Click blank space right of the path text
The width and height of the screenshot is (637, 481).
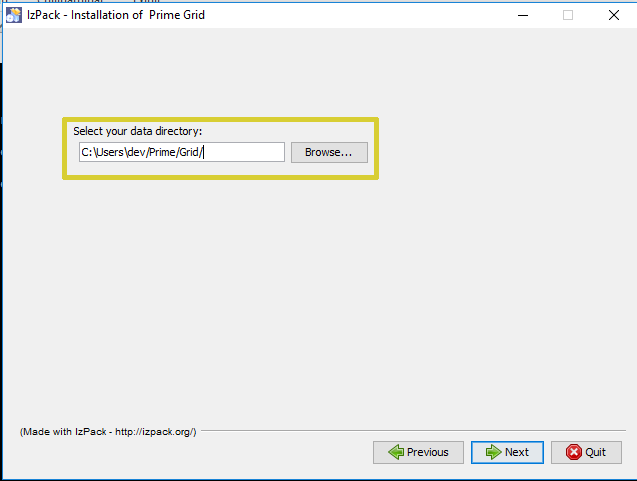[244, 152]
